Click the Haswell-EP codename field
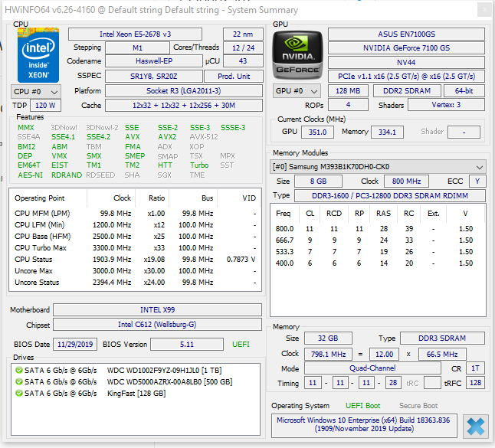Viewport: 495px width, 448px height. pyautogui.click(x=154, y=61)
